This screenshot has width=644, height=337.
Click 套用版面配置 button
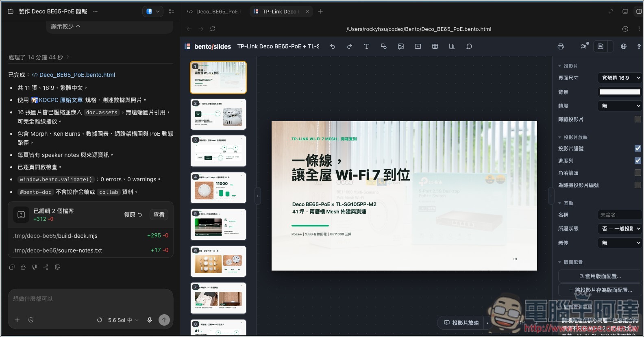click(600, 276)
